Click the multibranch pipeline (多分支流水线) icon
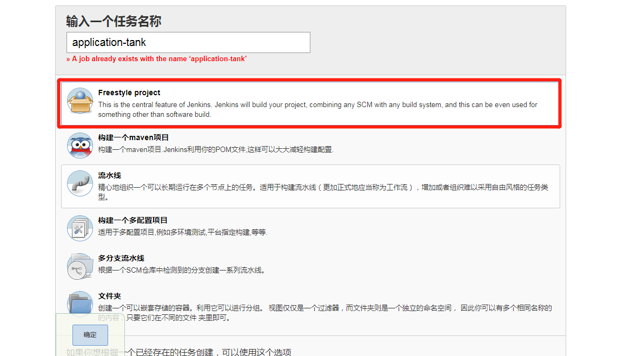The height and width of the screenshot is (356, 644). [x=79, y=266]
